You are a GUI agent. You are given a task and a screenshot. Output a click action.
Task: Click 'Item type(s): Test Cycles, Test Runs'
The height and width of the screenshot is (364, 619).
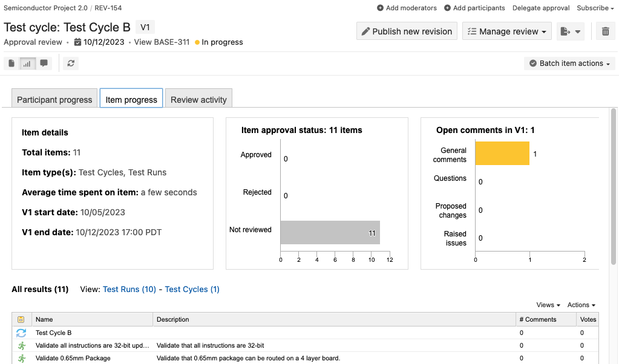pos(94,172)
